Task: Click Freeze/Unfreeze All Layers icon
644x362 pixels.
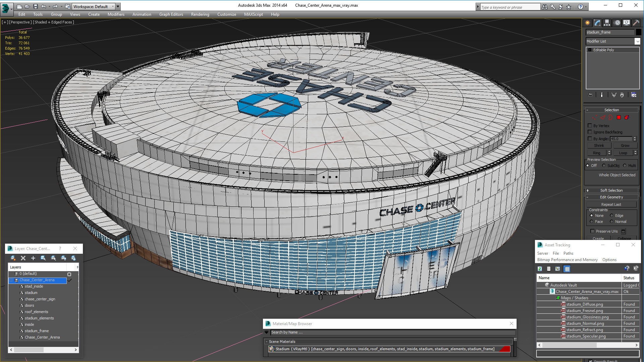Action: 73,258
